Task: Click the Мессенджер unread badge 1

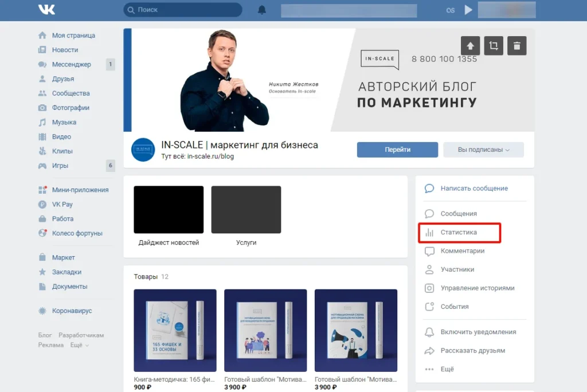Action: click(110, 64)
